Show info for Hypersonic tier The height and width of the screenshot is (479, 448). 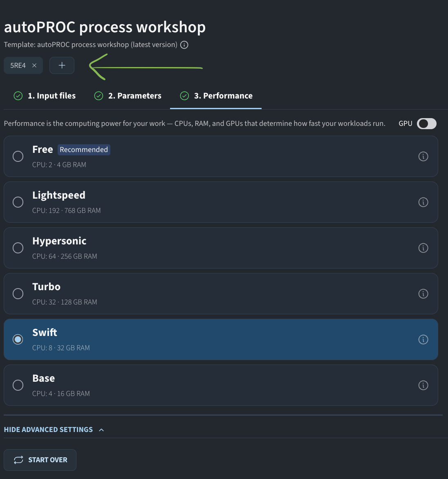[423, 248]
